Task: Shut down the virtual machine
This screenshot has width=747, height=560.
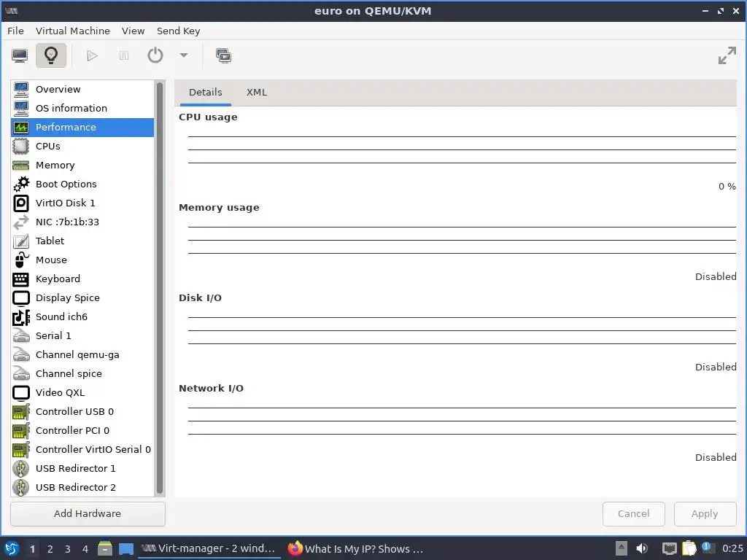Action: click(155, 55)
